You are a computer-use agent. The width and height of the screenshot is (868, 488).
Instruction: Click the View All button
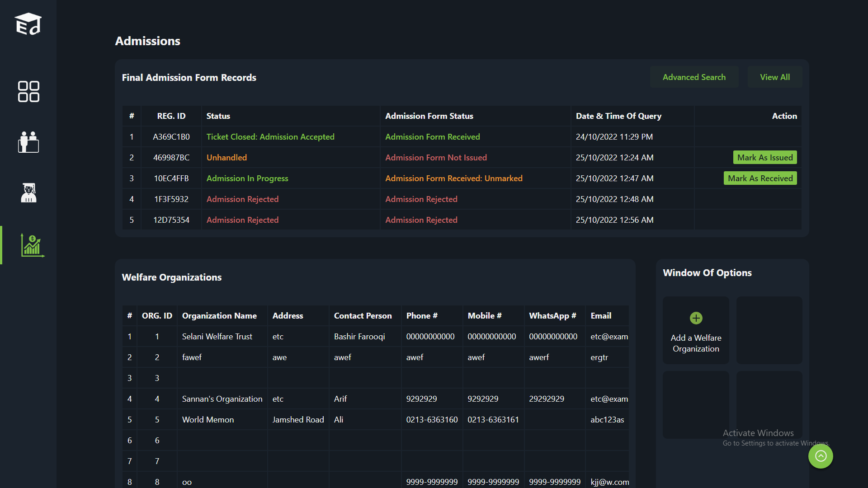point(774,77)
